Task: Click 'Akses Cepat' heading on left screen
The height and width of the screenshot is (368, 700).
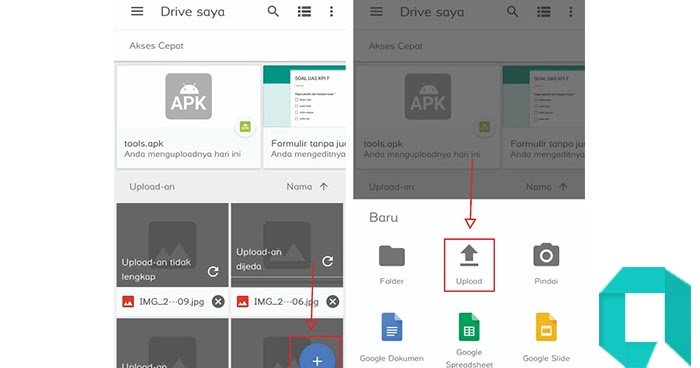Action: [156, 46]
